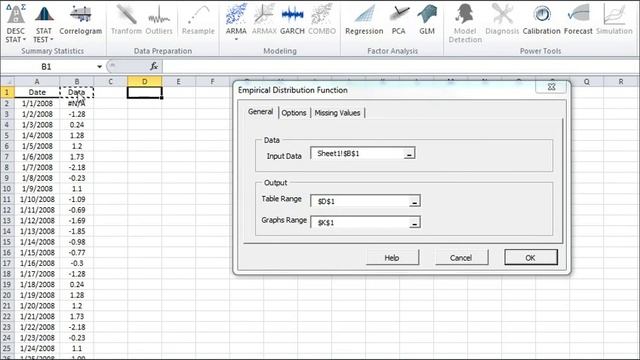Select cell with date 1/6/2008
Screen dimensions: 640x360
coord(37,157)
